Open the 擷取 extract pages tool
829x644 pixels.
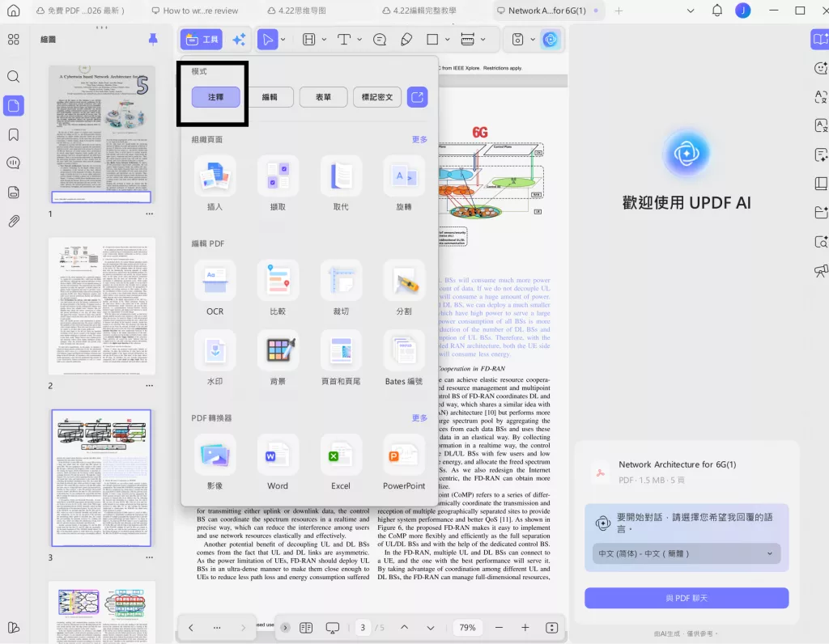[278, 183]
